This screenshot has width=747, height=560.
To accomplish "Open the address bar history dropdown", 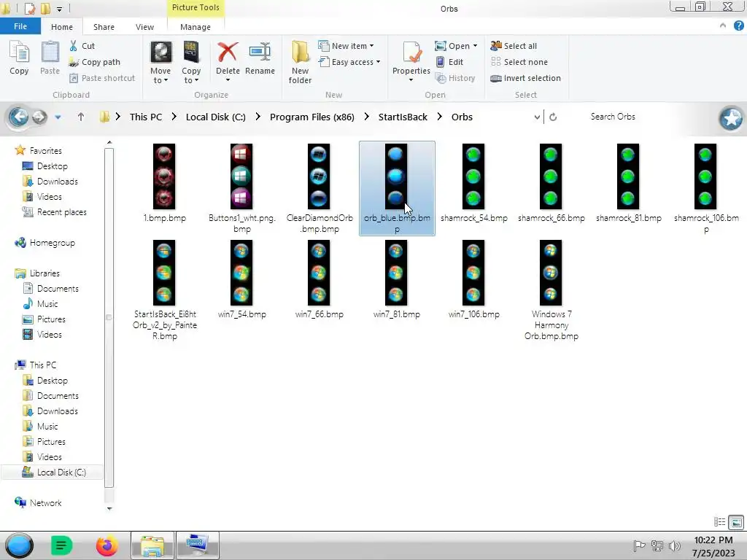I will 537,117.
